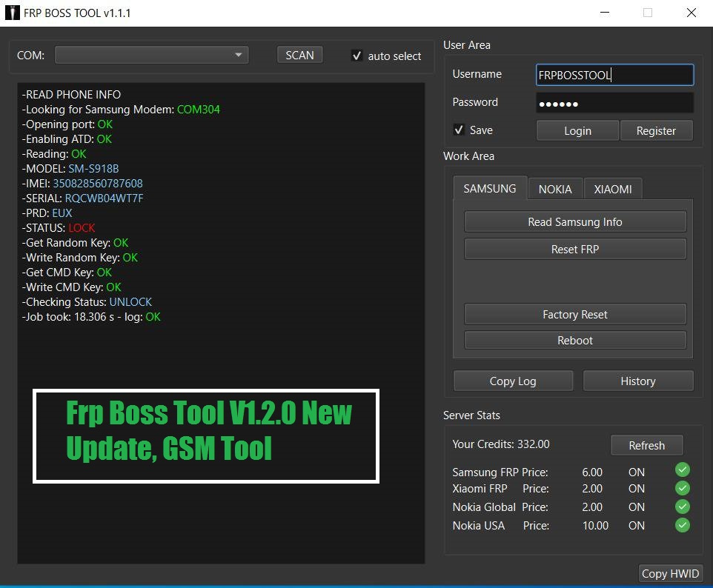713x588 pixels.
Task: Click the Your Credits: 332.00 text
Action: tap(500, 444)
